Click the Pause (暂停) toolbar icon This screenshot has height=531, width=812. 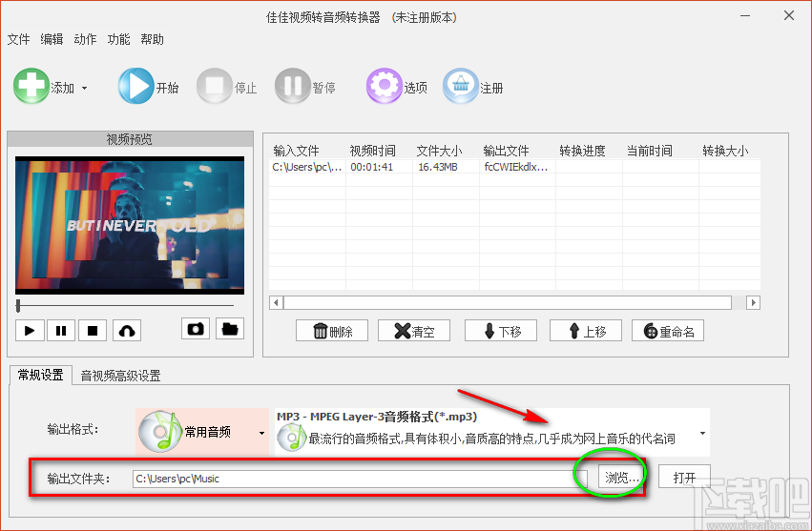pyautogui.click(x=293, y=86)
